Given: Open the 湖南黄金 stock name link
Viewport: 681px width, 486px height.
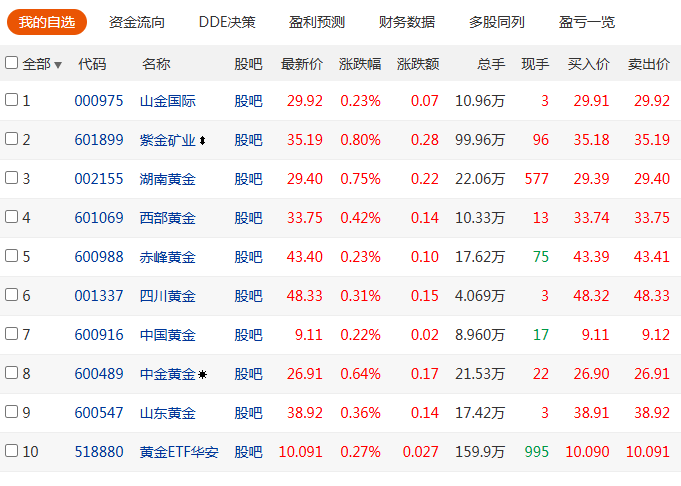Looking at the screenshot, I should point(168,179).
